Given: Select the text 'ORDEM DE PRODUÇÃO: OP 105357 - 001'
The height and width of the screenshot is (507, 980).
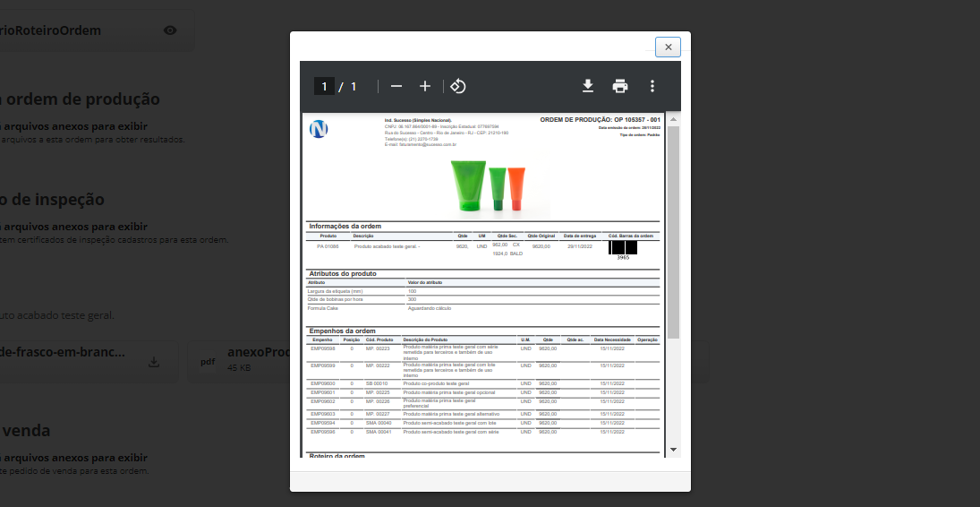Looking at the screenshot, I should coord(600,119).
